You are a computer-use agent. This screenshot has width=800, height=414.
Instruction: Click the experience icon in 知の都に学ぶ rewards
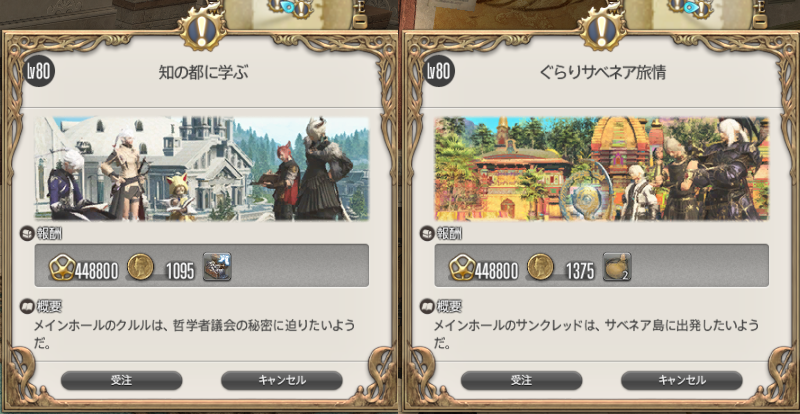point(62,267)
